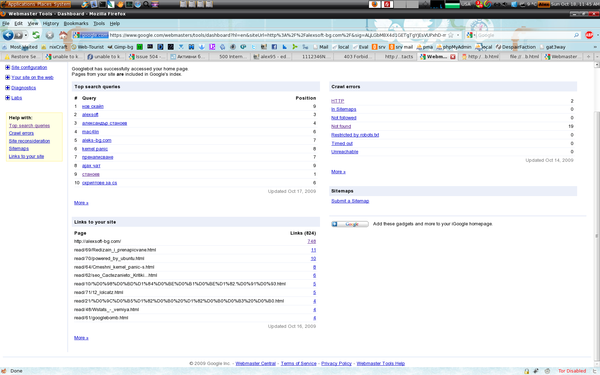Open the Adblock Plus ABP icon
The image size is (600, 375).
tap(589, 35)
